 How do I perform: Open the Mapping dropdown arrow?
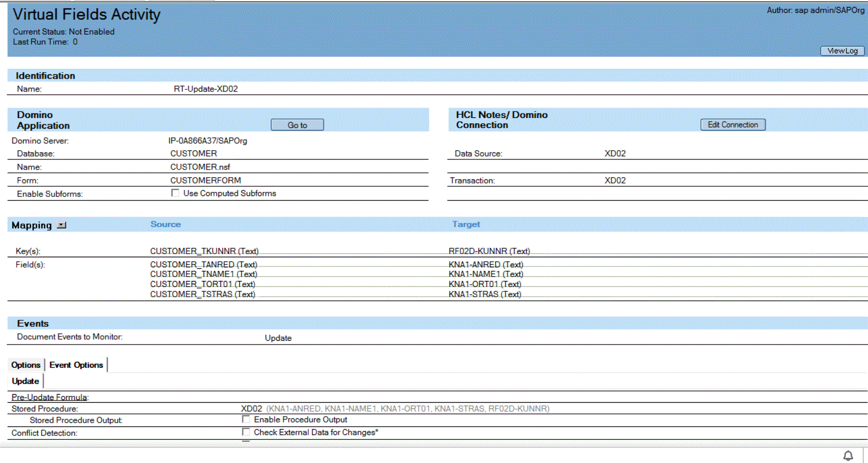(62, 225)
